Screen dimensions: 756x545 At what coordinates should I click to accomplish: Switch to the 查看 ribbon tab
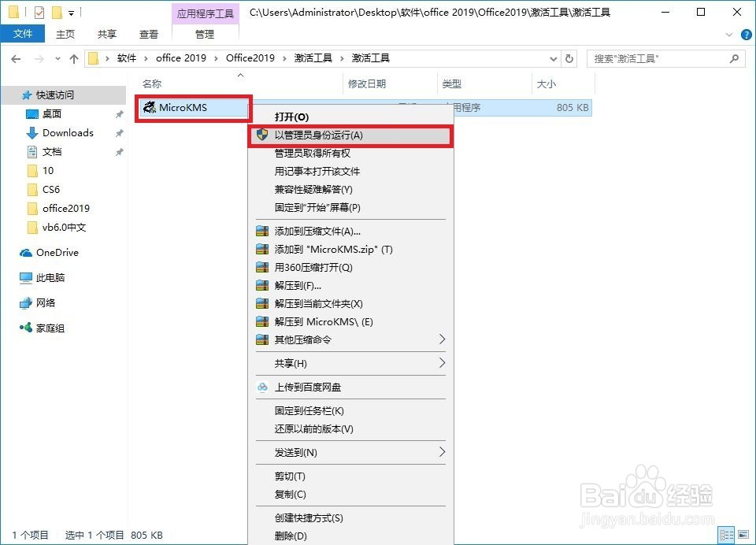149,34
